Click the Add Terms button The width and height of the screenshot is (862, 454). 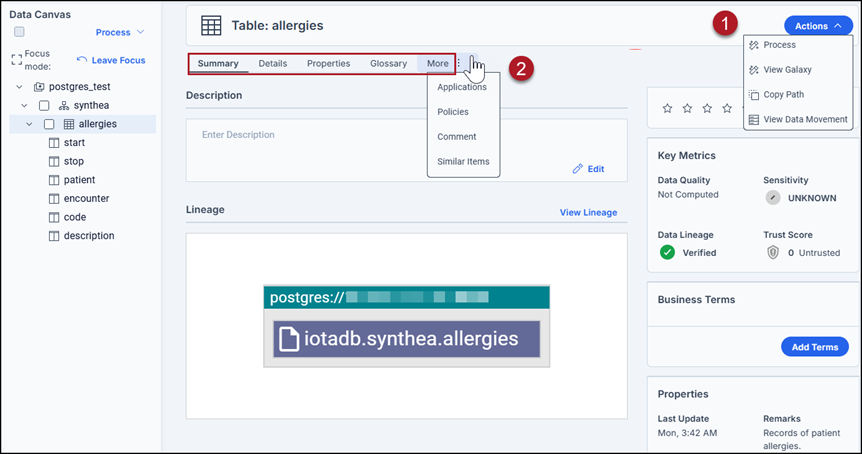pyautogui.click(x=815, y=347)
